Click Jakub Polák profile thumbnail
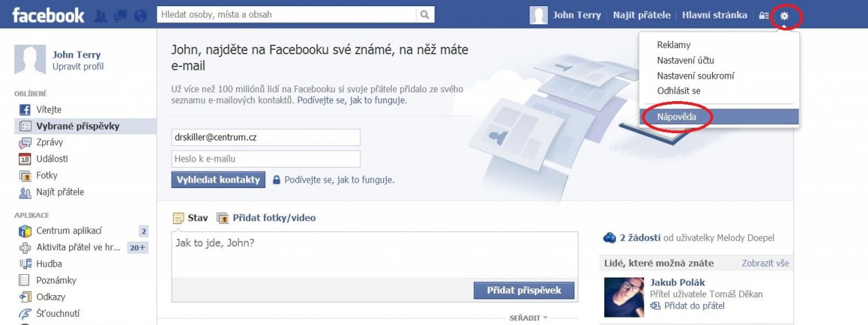This screenshot has width=868, height=325. point(624,297)
